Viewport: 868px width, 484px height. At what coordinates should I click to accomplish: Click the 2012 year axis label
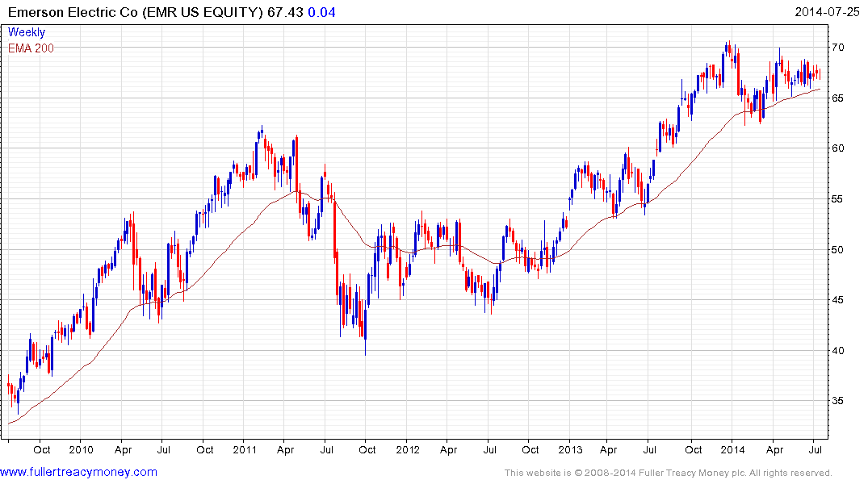point(408,449)
